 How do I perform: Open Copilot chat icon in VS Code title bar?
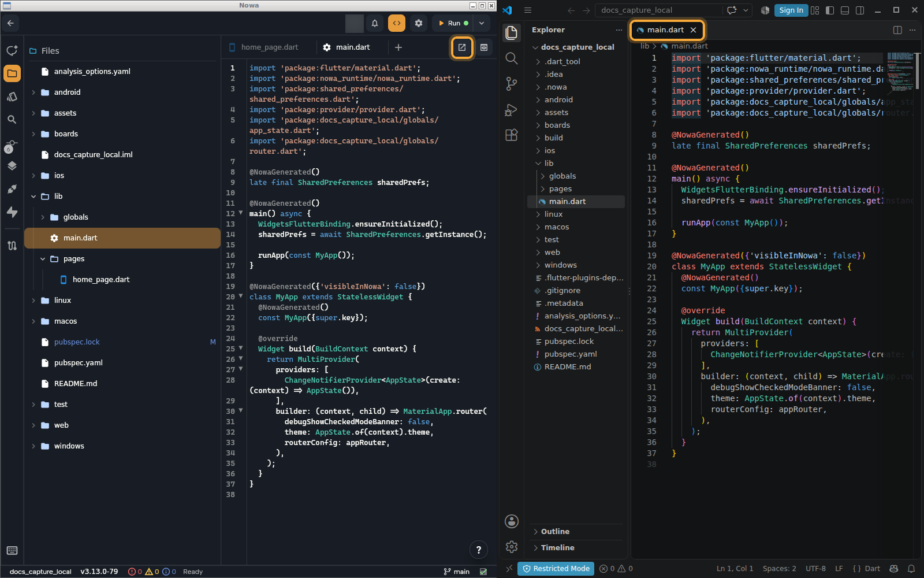732,10
